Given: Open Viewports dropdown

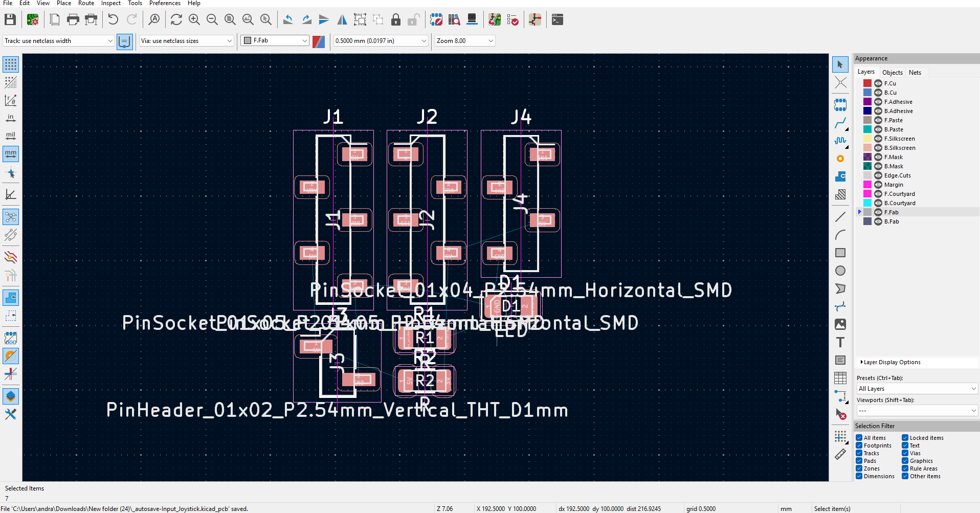Looking at the screenshot, I should [917, 411].
